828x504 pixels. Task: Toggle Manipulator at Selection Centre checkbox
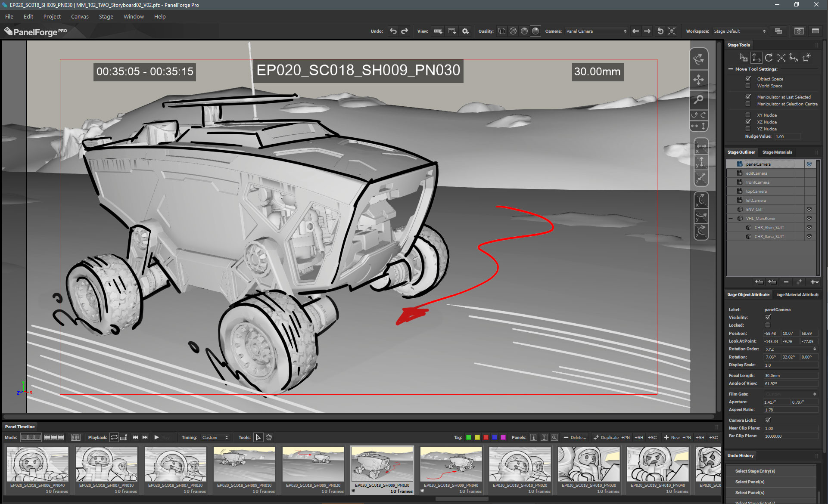748,104
